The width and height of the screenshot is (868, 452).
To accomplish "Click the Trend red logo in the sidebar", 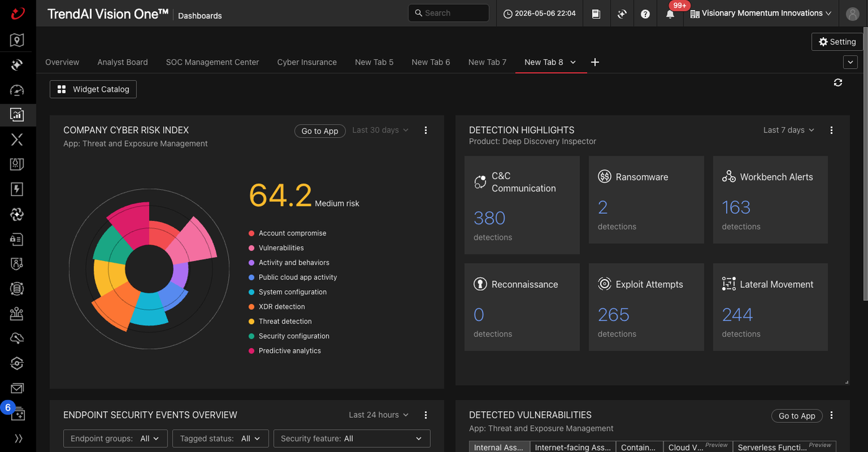I will point(17,13).
